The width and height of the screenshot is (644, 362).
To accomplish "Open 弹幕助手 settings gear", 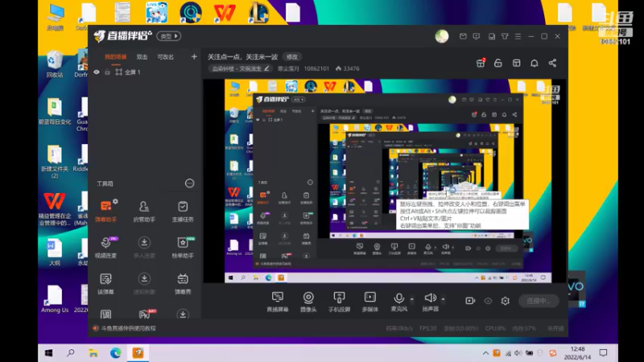I will (115, 201).
